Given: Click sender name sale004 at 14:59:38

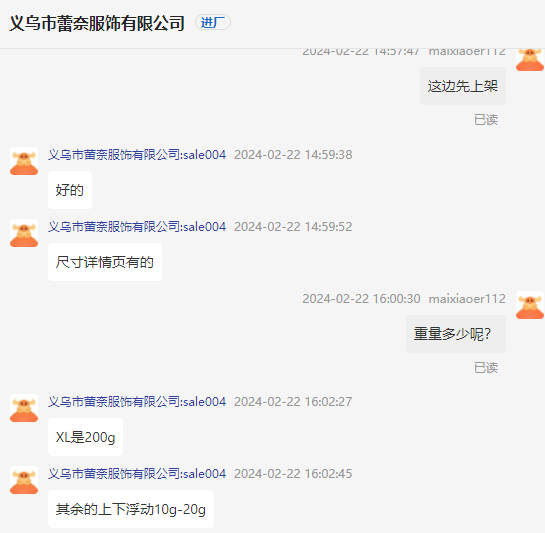Looking at the screenshot, I should pyautogui.click(x=137, y=155).
